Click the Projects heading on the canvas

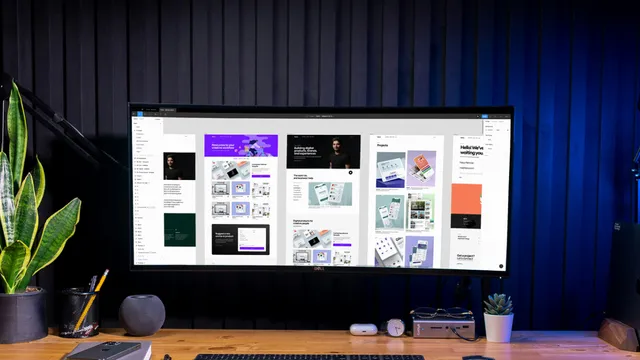[382, 145]
